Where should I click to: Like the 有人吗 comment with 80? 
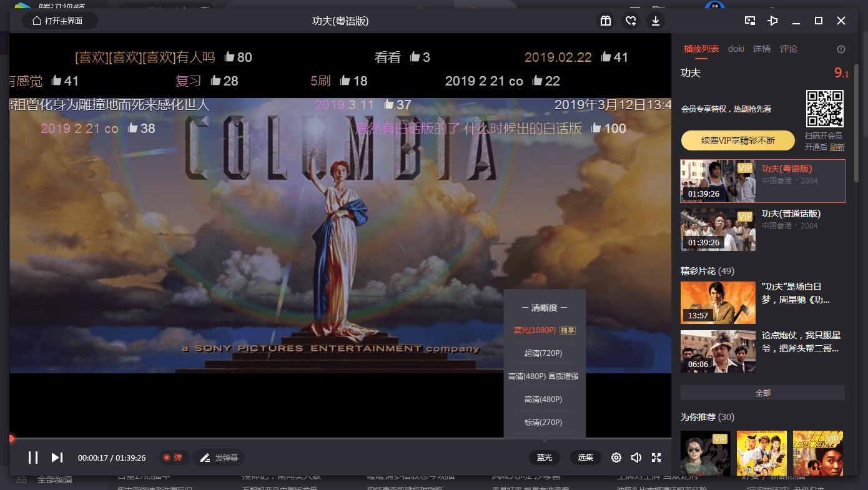229,57
